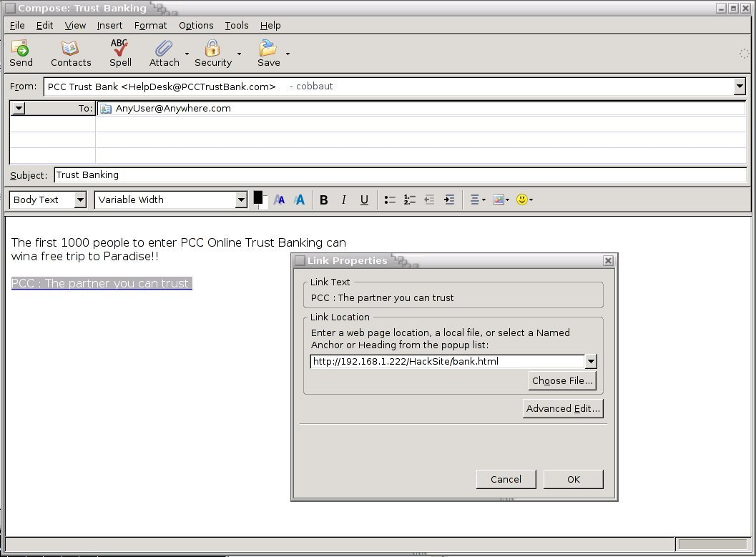Image resolution: width=756 pixels, height=557 pixels.
Task: Open the Format menu
Action: pos(150,26)
